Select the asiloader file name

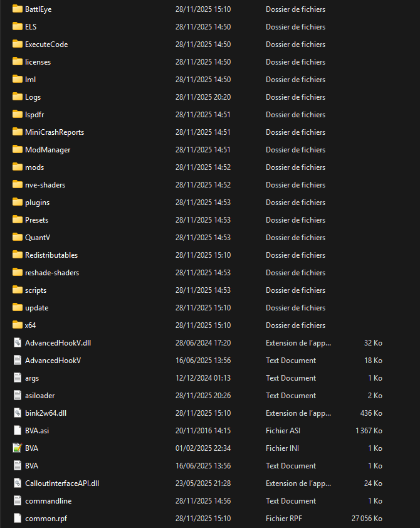coord(39,396)
